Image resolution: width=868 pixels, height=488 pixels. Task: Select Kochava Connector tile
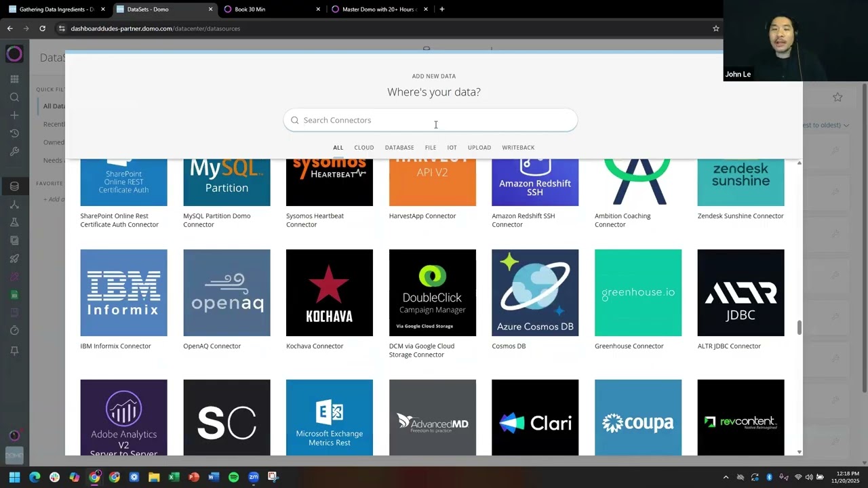click(x=330, y=293)
